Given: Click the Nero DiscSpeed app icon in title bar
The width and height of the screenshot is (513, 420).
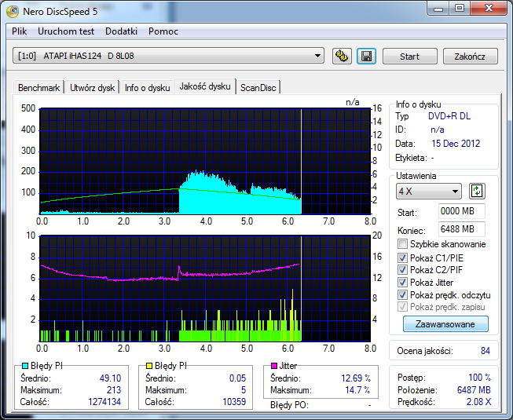Looking at the screenshot, I should pos(13,12).
